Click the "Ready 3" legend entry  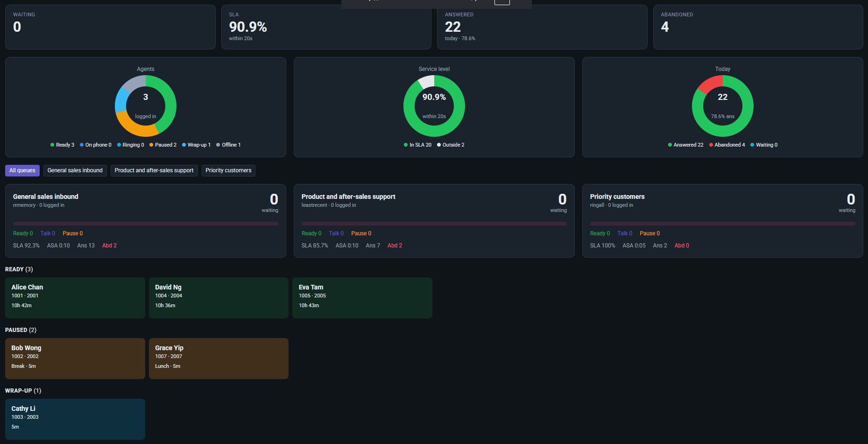pyautogui.click(x=62, y=145)
